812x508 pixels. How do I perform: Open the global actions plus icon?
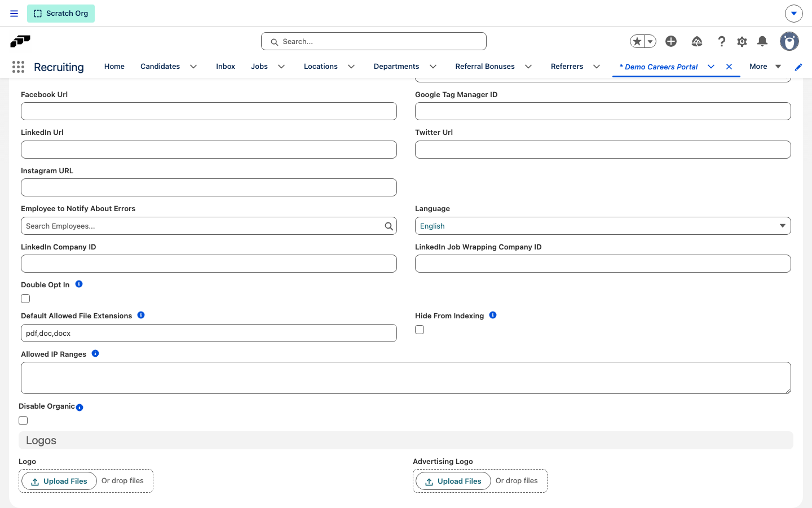click(x=671, y=41)
